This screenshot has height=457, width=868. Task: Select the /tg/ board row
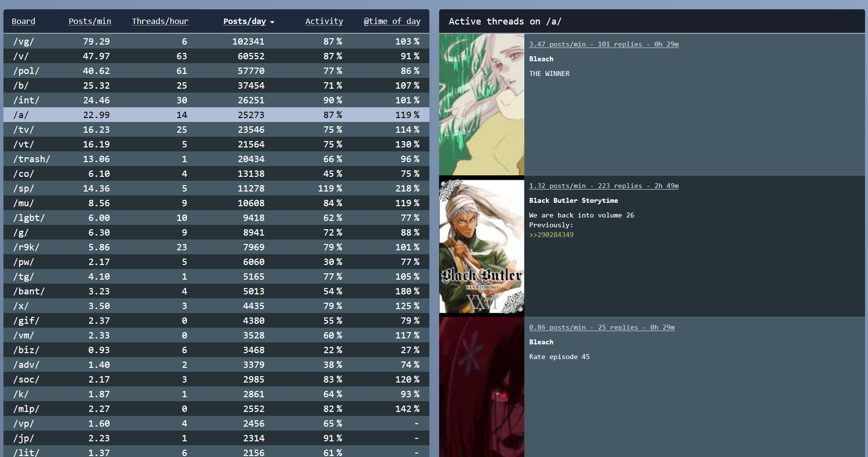point(216,276)
